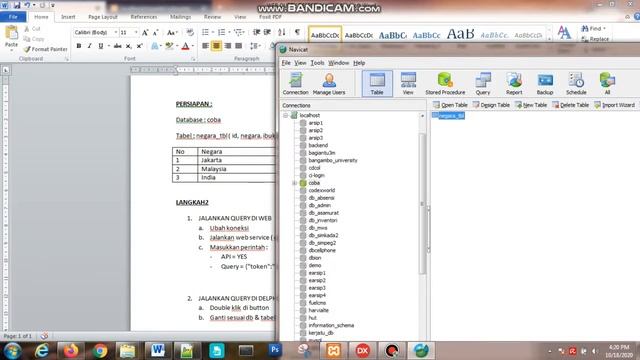640x360 pixels.
Task: Open the Report section in Navicat
Action: click(x=514, y=84)
